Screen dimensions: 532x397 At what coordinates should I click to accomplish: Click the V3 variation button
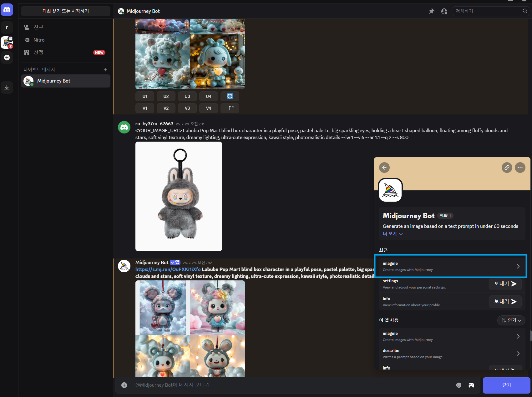pyautogui.click(x=187, y=108)
